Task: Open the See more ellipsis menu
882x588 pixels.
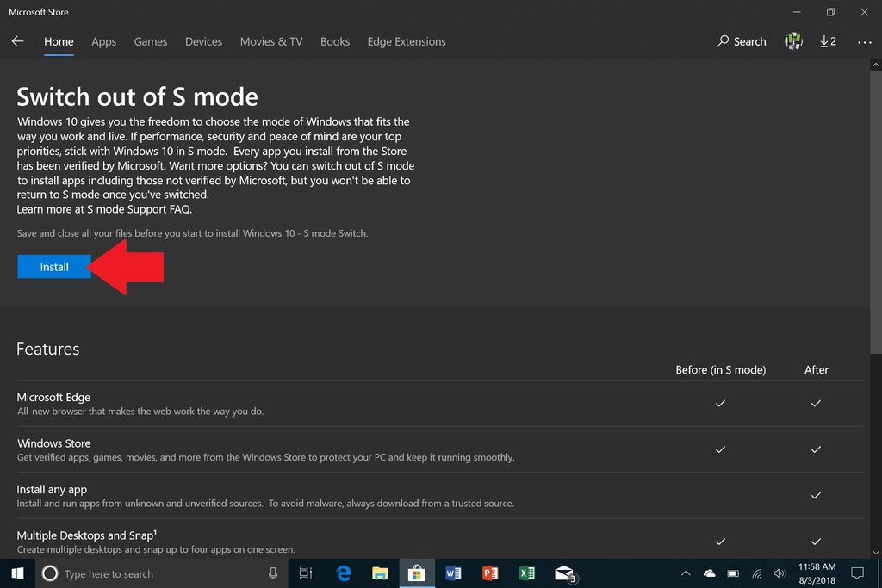Action: 864,41
